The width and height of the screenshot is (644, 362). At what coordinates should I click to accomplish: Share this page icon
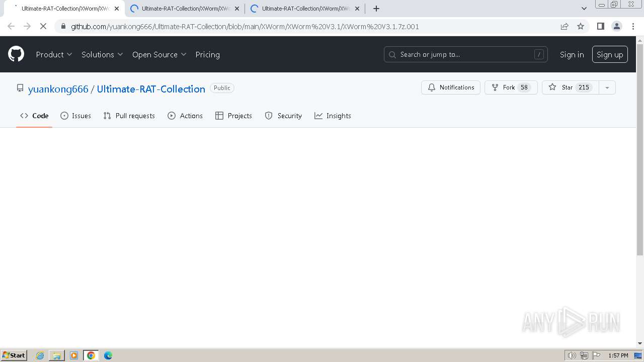click(565, 26)
